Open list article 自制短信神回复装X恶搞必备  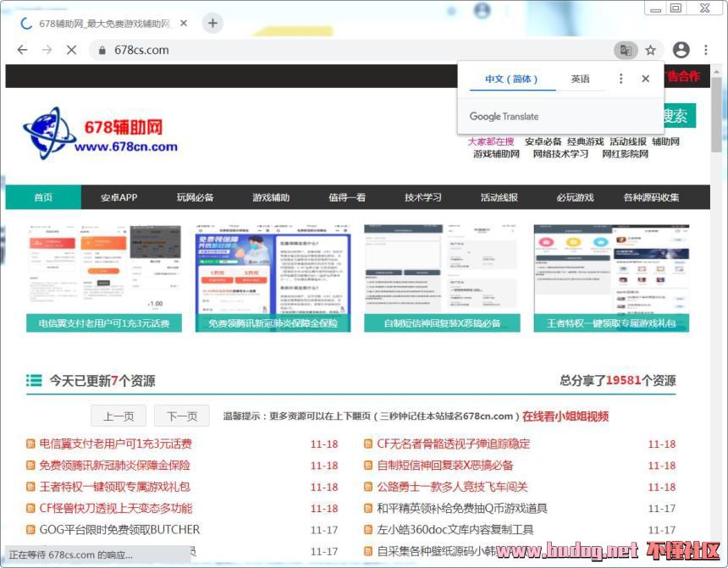click(444, 465)
